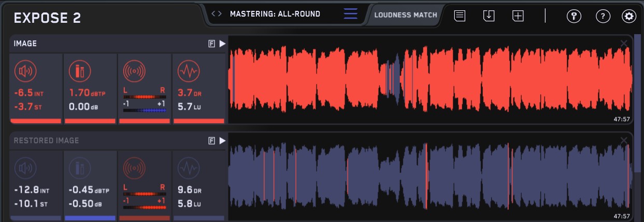
Task: Open the preset list hamburger menu
Action: pyautogui.click(x=351, y=14)
